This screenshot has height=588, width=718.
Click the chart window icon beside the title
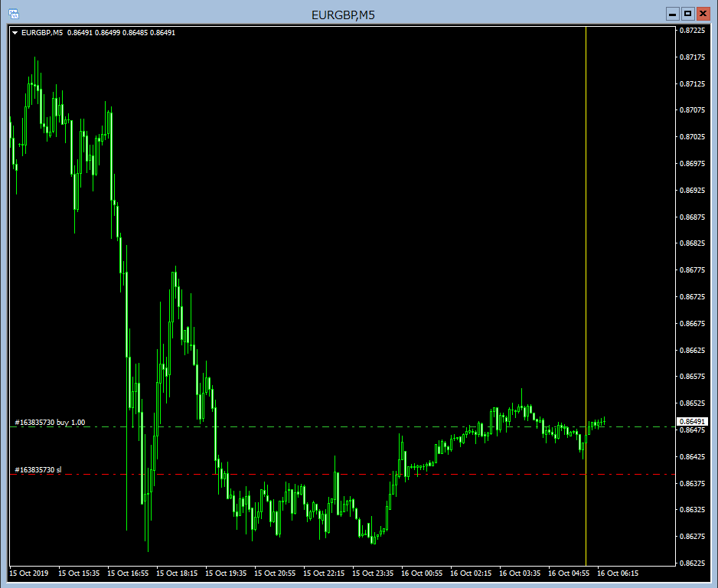click(x=14, y=15)
